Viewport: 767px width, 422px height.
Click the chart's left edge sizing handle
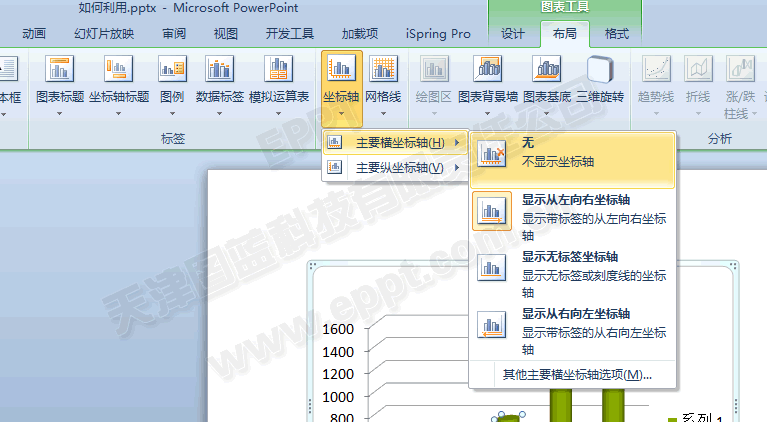pyautogui.click(x=310, y=407)
